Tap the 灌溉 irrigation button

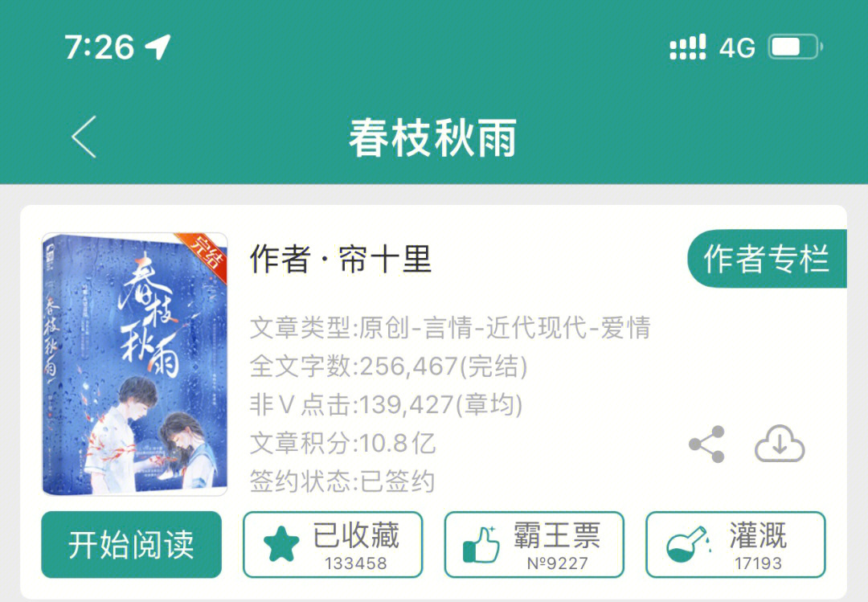click(x=735, y=544)
